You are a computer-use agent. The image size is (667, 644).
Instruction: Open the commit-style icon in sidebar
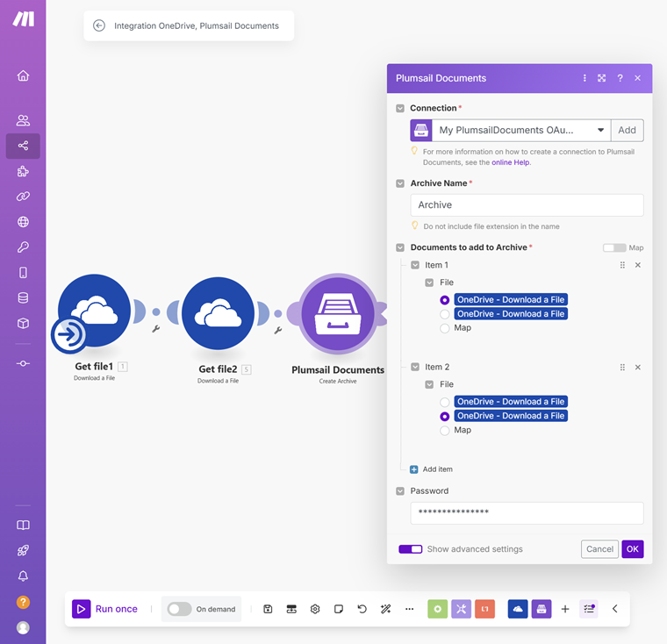[23, 364]
